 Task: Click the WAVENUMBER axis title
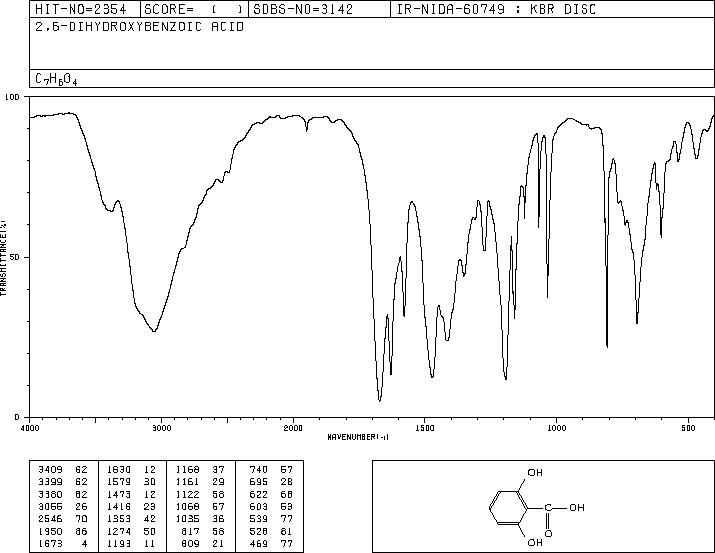[358, 437]
